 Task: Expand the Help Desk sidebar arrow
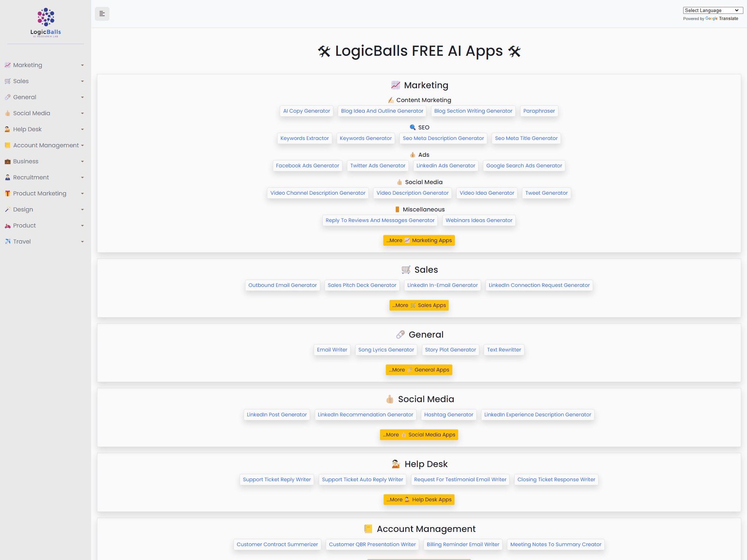(82, 129)
